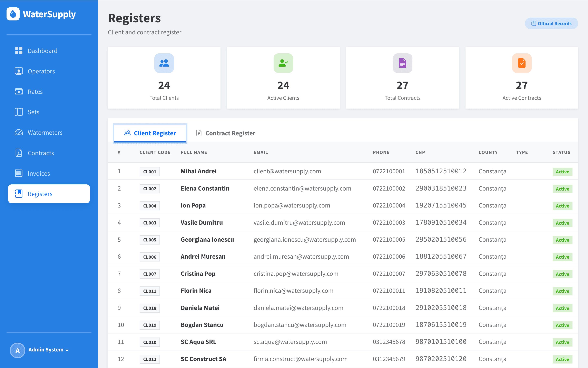
Task: Click the Active Contracts orange document icon
Action: pos(522,63)
